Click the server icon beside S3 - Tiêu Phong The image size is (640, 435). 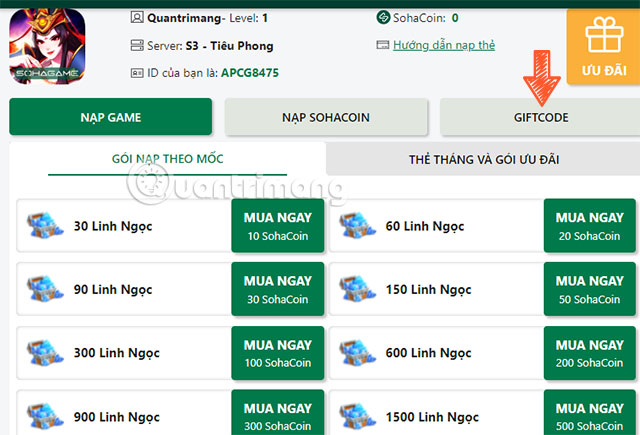137,45
